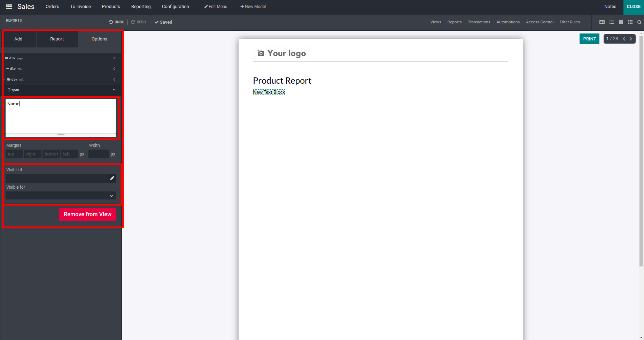The width and height of the screenshot is (644, 340).
Task: Switch to kanban view icon
Action: pyautogui.click(x=621, y=22)
